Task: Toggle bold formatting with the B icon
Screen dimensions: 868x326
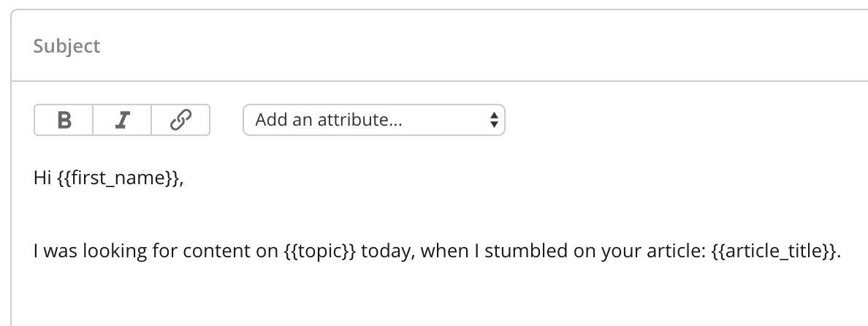Action: pos(64,120)
